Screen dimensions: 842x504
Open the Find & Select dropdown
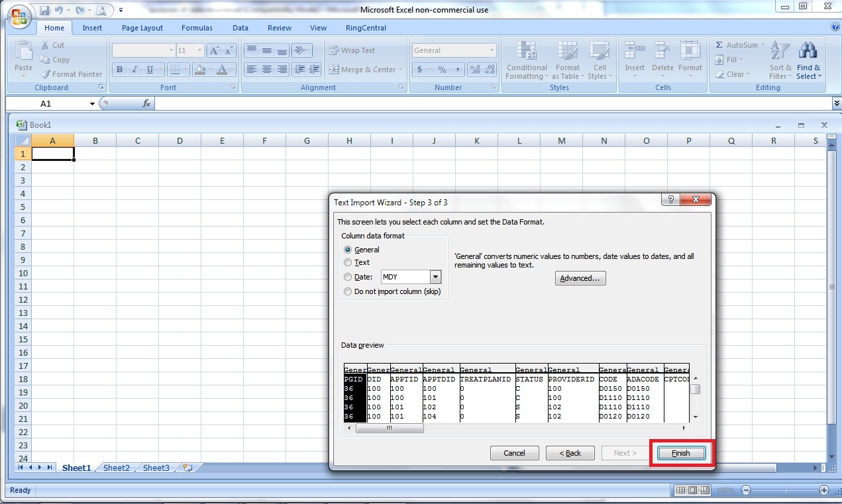coord(808,60)
